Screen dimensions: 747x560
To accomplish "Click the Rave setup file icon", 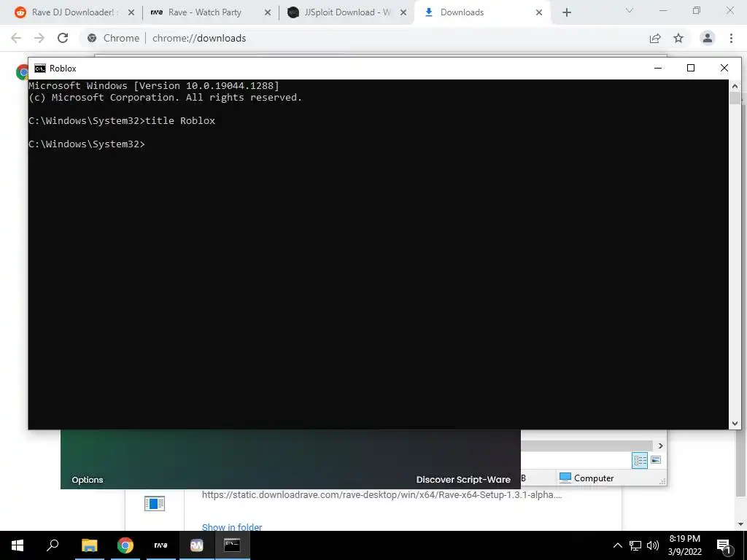I will pyautogui.click(x=155, y=503).
